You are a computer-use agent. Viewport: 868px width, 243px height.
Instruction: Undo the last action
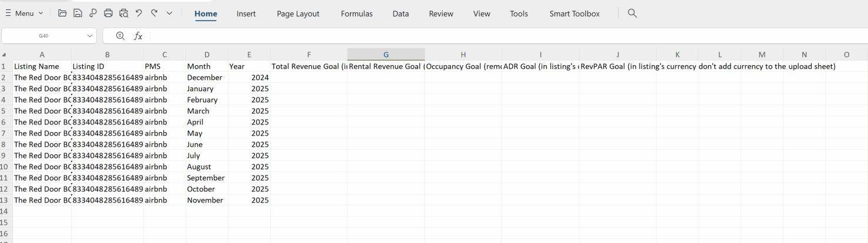click(x=139, y=14)
